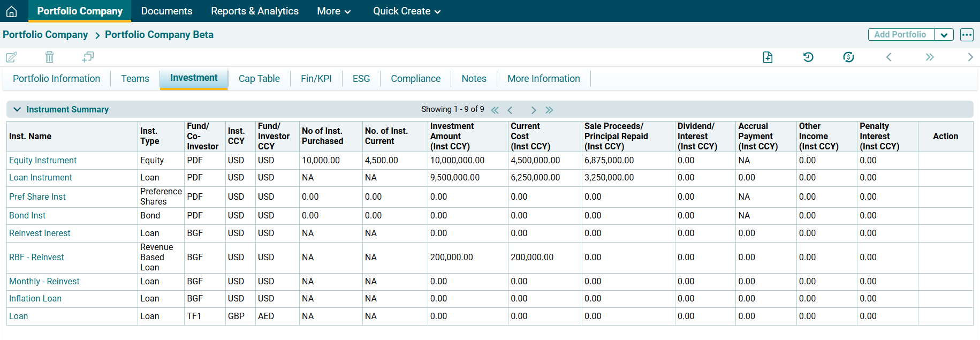This screenshot has width=980, height=340.
Task: Expand the More menu dropdown
Action: point(334,11)
